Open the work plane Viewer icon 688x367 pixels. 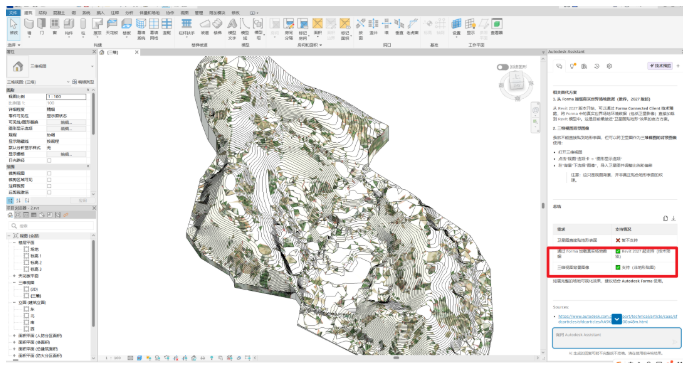click(497, 26)
